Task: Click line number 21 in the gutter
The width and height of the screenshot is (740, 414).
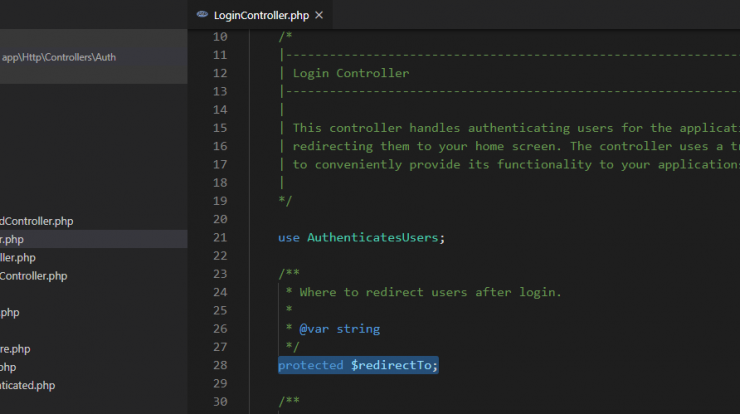Action: pos(220,238)
